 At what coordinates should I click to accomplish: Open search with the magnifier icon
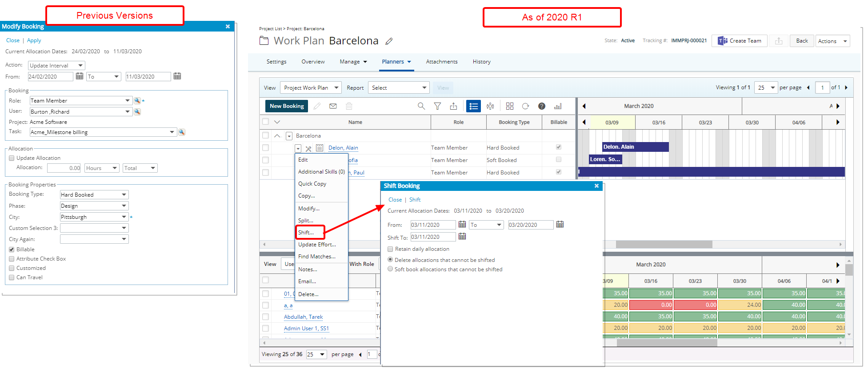click(x=421, y=106)
